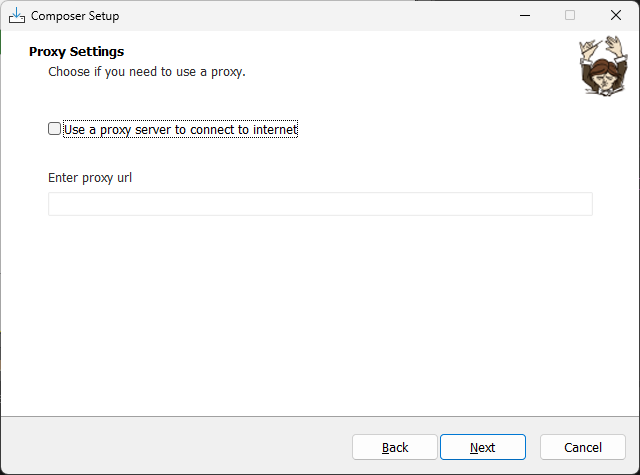Click the Composer conductor logo image
The width and height of the screenshot is (640, 475).
(x=604, y=66)
